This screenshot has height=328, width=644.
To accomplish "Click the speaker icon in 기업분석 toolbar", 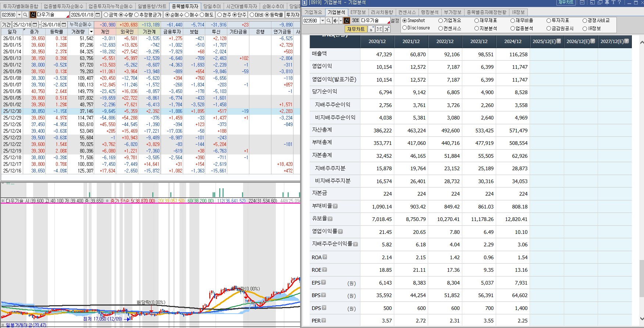I will (335, 21).
